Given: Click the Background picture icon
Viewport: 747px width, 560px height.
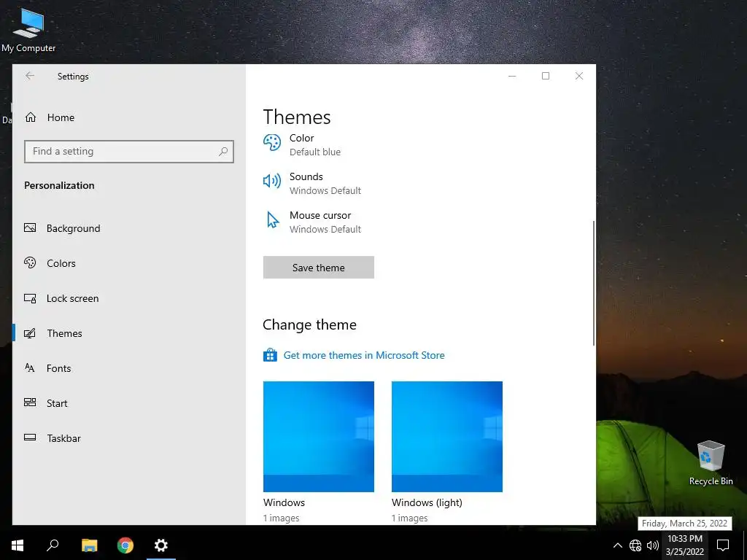Looking at the screenshot, I should [x=30, y=228].
